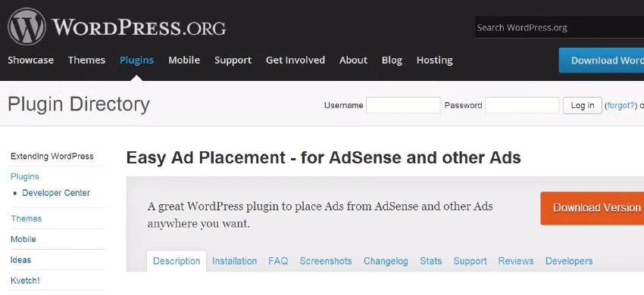Select Plugins in the top navigation
This screenshot has width=644, height=295.
[137, 60]
